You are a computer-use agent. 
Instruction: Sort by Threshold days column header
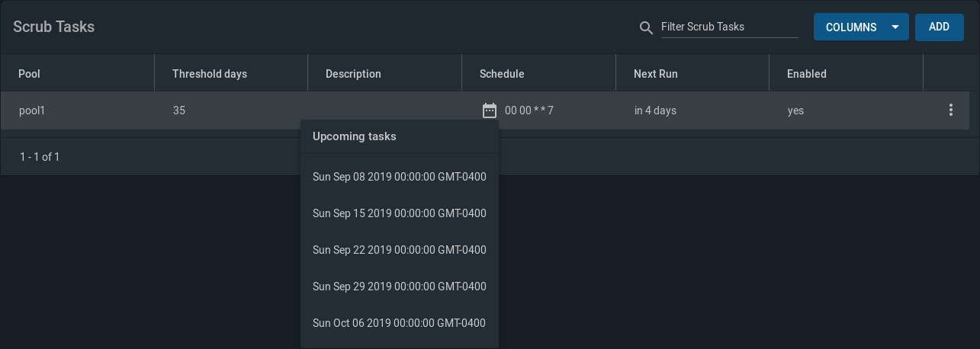(x=210, y=74)
